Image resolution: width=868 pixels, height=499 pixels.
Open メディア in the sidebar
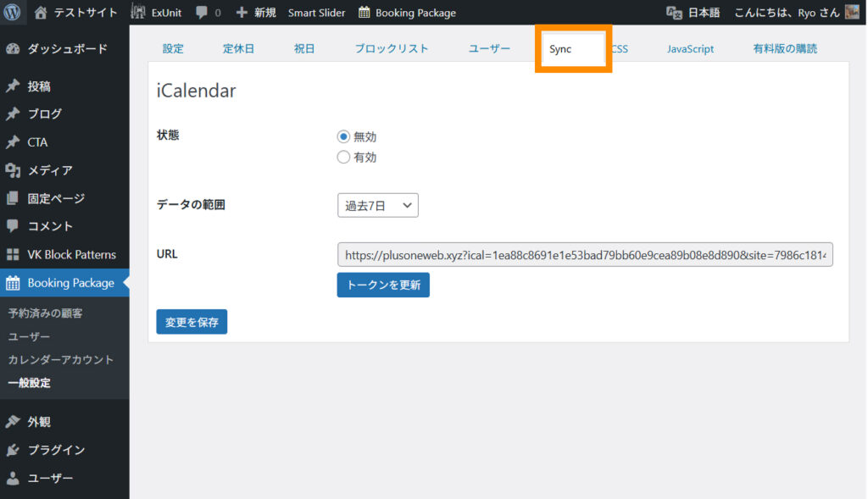50,170
